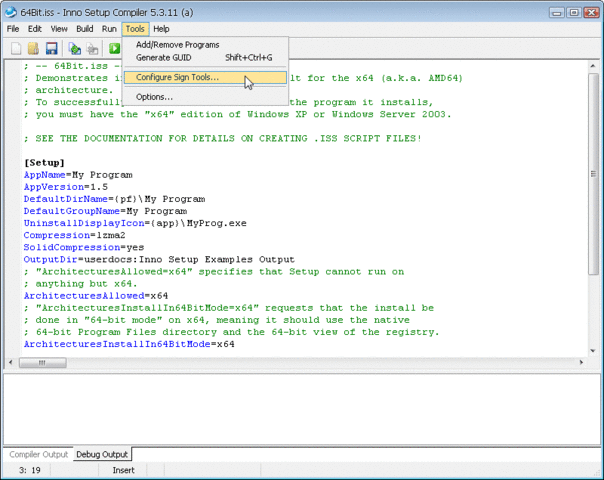604x480 pixels.
Task: Minimize the Inno Setup Compiler window
Action: [557, 13]
